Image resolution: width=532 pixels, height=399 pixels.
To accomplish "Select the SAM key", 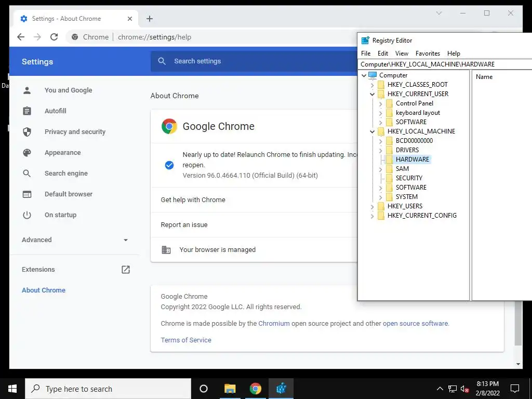I will (x=402, y=169).
